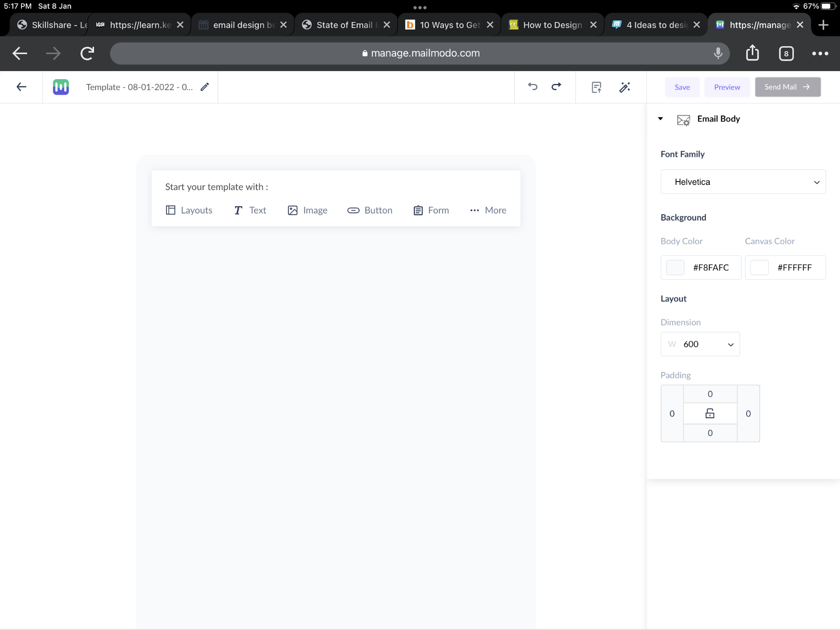Open the browser more options menu
This screenshot has height=630, width=840.
[x=820, y=53]
